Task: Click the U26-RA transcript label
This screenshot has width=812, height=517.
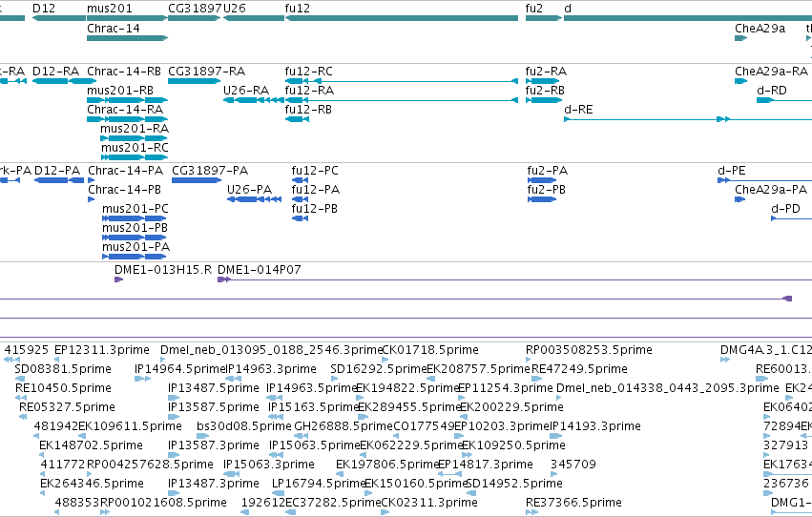Action: point(246,91)
